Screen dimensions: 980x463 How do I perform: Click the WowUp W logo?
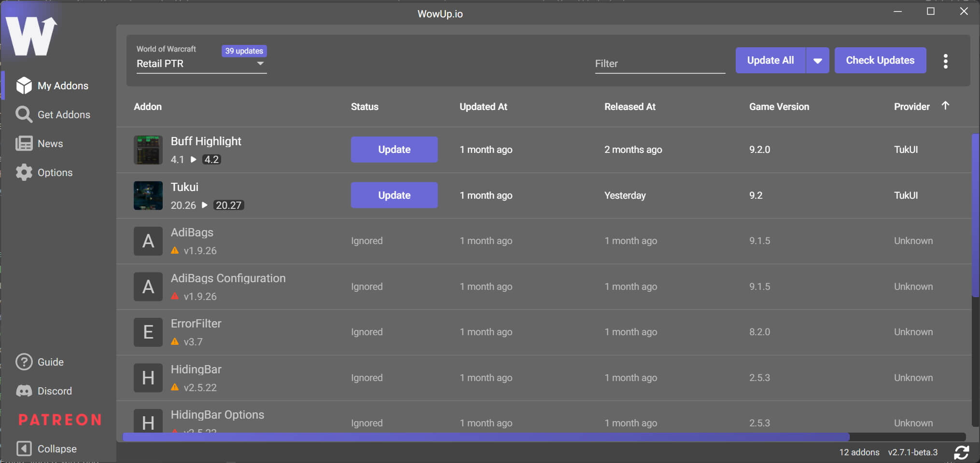[x=31, y=36]
